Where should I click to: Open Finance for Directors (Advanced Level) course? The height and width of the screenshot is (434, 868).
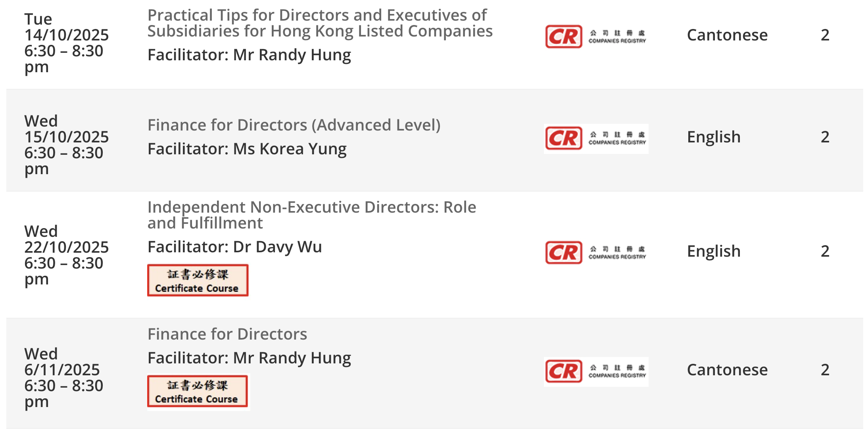tap(294, 125)
